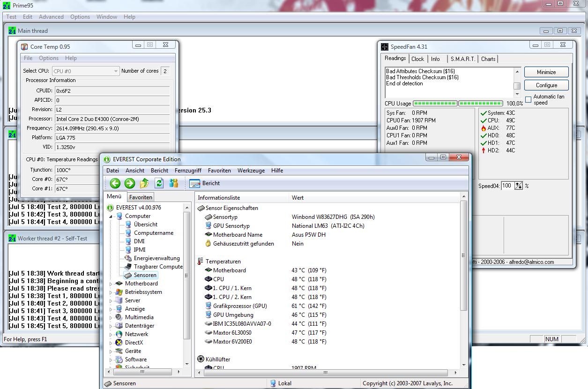Click the padlock icon beside Gehäusezutritt gefunden
The height and width of the screenshot is (389, 588).
(208, 244)
